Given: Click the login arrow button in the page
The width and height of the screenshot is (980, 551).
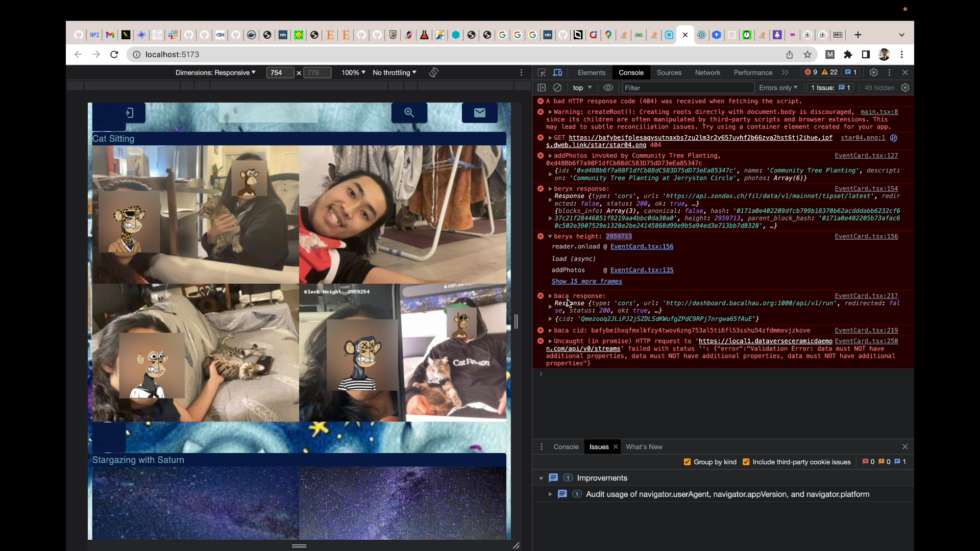Looking at the screenshot, I should [130, 113].
